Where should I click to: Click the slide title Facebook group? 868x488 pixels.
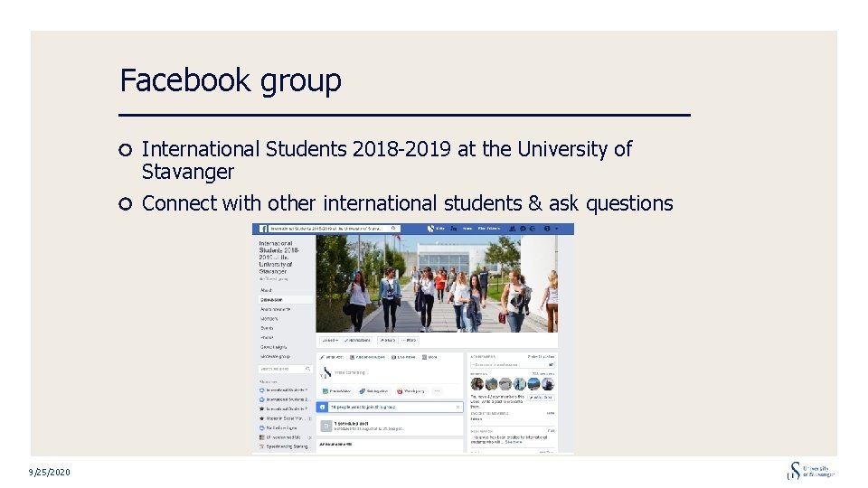[x=231, y=80]
